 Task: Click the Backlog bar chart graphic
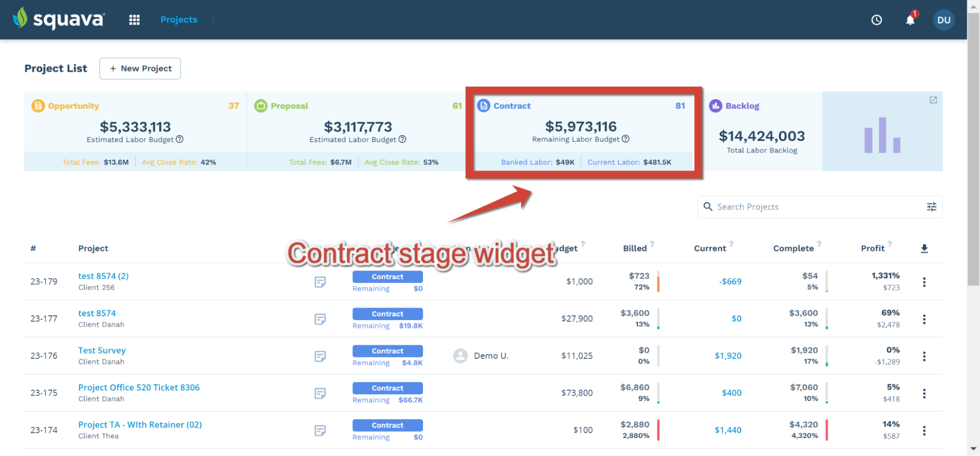(x=882, y=135)
